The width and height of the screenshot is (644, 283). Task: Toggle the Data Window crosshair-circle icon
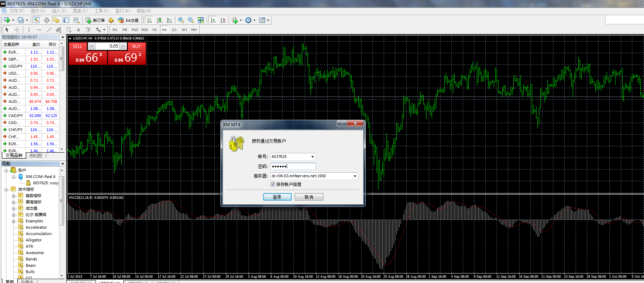pyautogui.click(x=47, y=20)
